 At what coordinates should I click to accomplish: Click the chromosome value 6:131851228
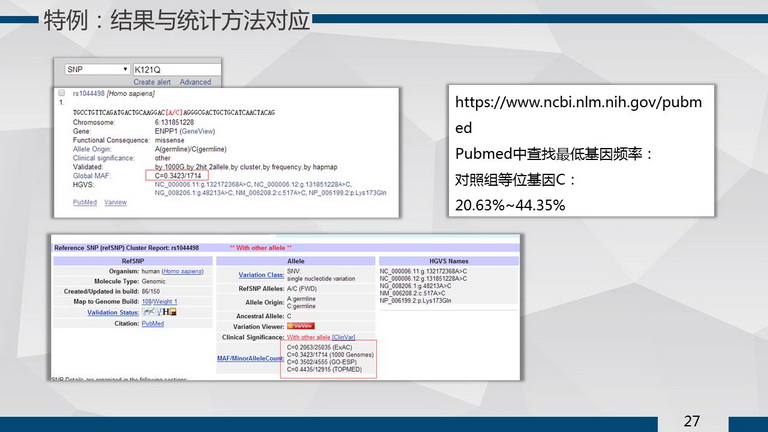174,122
